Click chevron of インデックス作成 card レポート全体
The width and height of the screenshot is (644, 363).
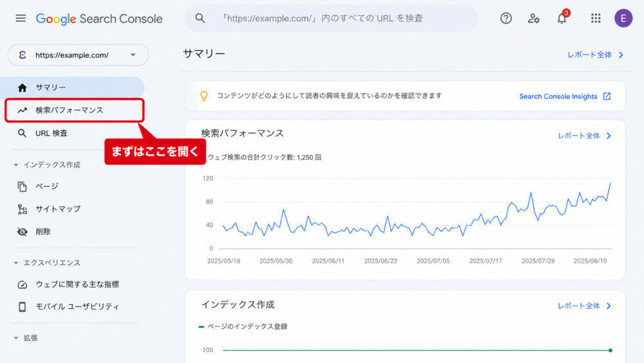pos(609,306)
